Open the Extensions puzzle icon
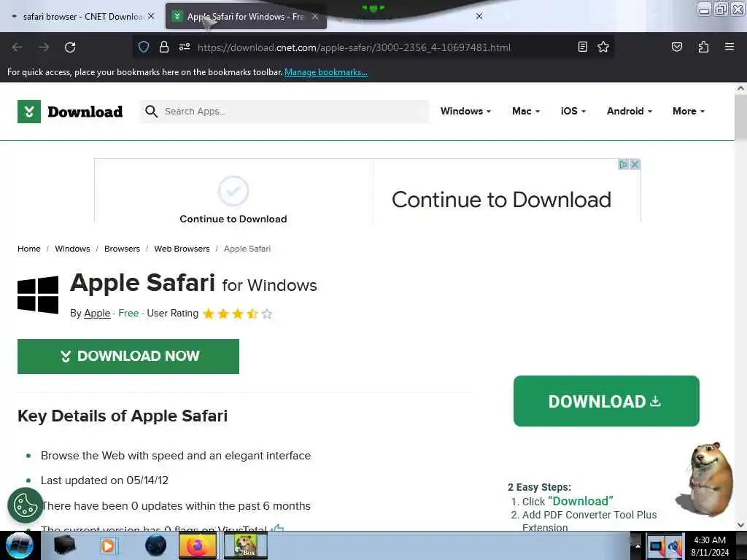Screen dimensions: 747x560 tap(703, 47)
